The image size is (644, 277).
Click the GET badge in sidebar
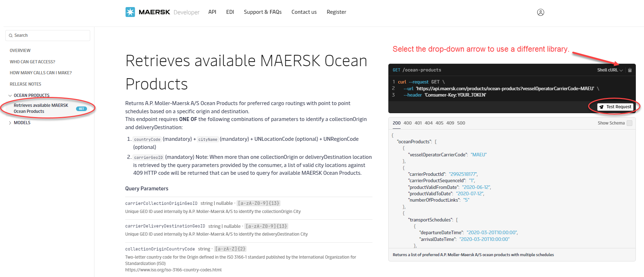[81, 109]
